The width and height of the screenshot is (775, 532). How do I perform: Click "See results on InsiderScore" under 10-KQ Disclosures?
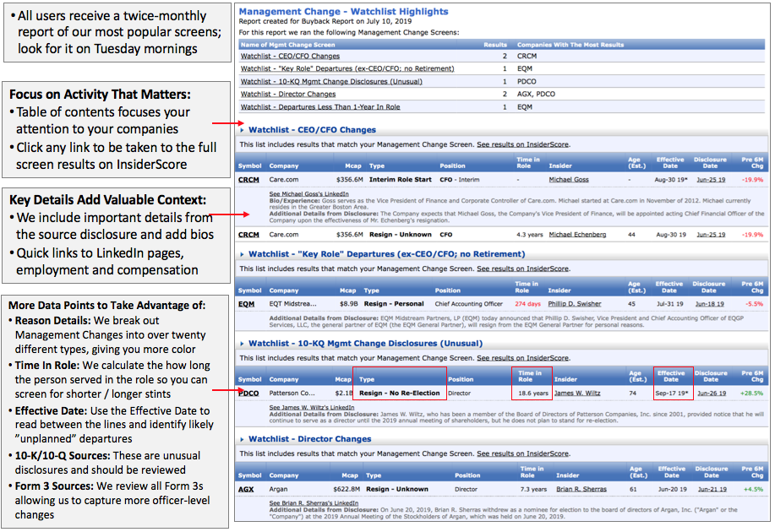pos(522,358)
